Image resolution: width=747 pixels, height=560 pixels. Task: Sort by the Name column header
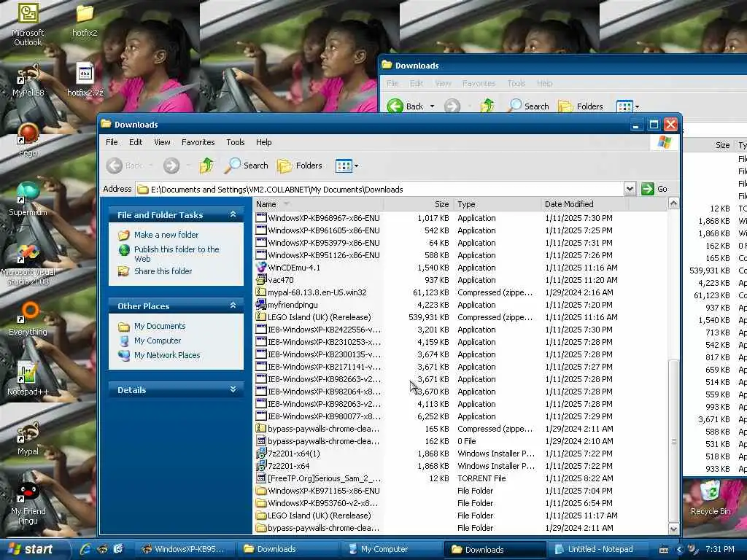point(318,204)
